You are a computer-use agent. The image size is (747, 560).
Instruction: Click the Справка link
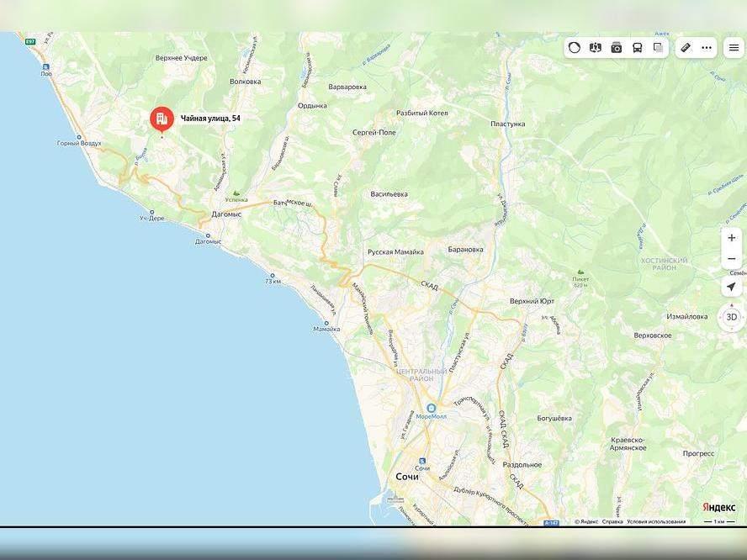coord(612,521)
